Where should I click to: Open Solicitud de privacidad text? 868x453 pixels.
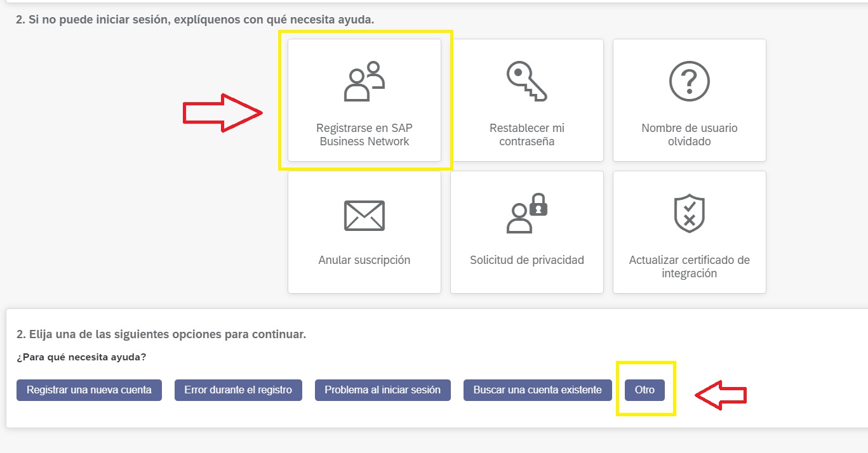click(526, 260)
